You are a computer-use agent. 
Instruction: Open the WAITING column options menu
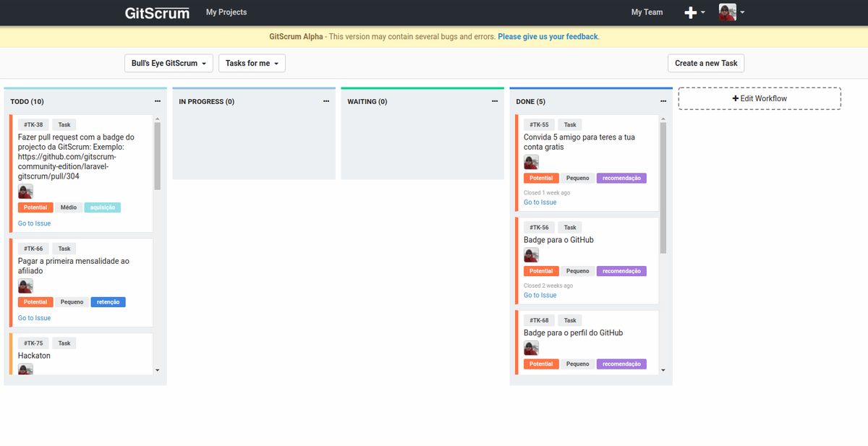495,101
